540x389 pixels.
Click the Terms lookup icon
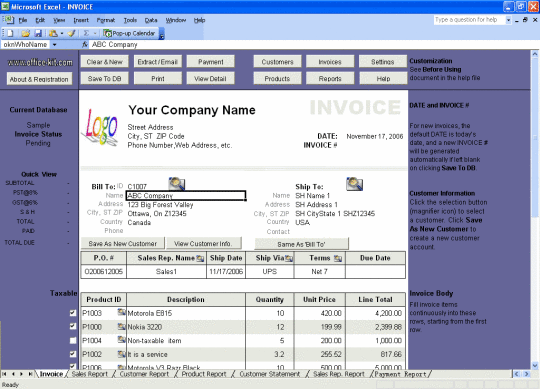click(338, 258)
